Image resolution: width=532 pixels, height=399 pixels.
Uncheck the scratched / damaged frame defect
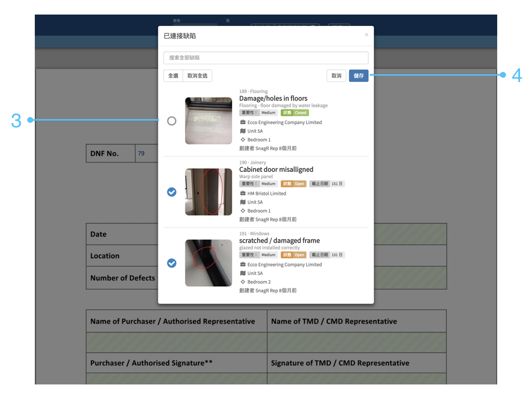pyautogui.click(x=171, y=263)
